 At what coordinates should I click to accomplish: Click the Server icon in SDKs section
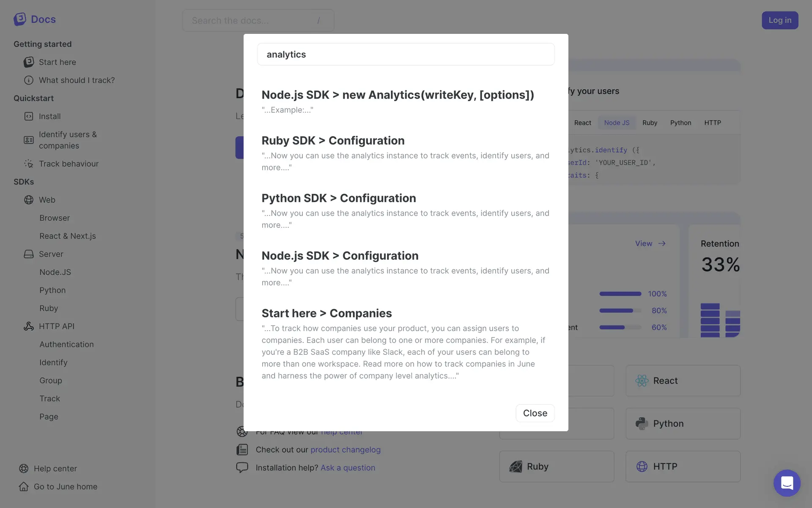(x=28, y=254)
